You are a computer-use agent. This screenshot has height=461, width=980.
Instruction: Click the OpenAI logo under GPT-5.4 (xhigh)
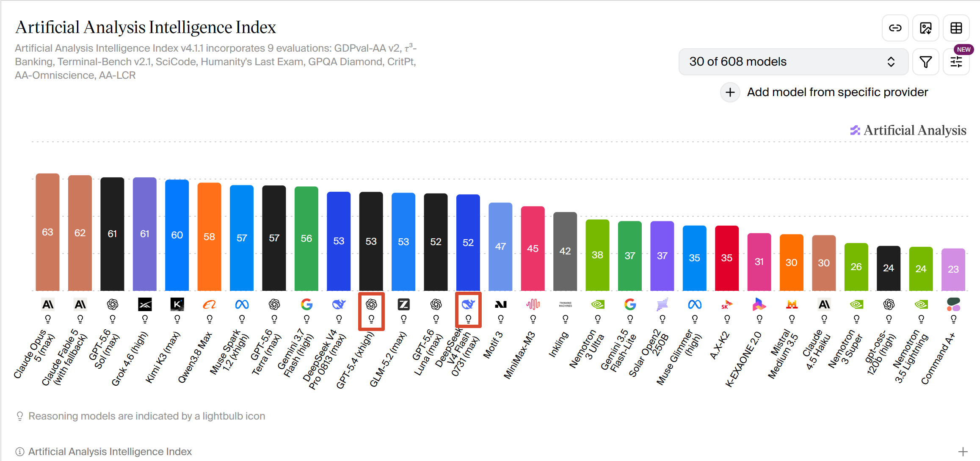tap(371, 304)
